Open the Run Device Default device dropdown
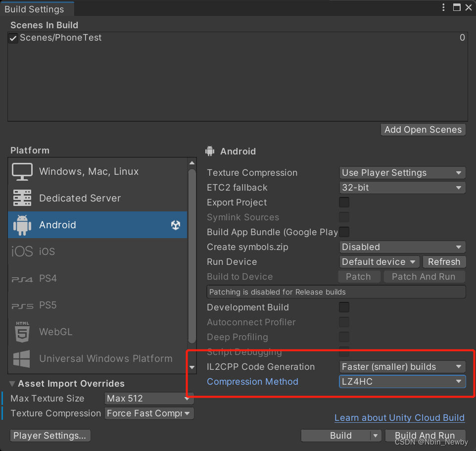Image resolution: width=476 pixels, height=451 pixels. pyautogui.click(x=379, y=262)
